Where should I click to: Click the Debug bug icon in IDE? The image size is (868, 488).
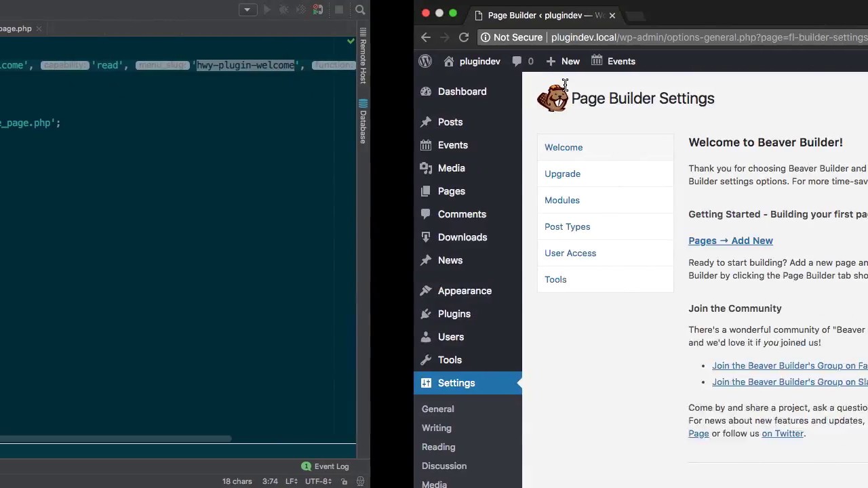click(284, 9)
